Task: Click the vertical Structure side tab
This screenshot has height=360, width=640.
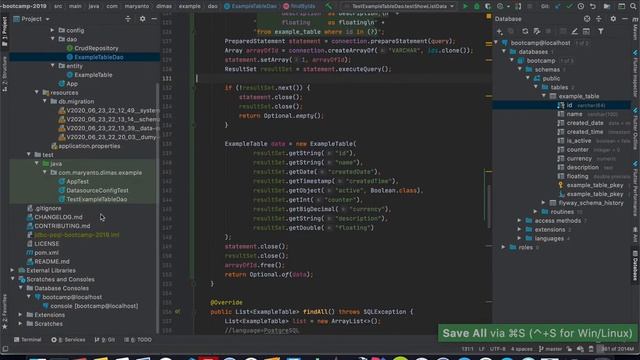Action: pos(4,73)
